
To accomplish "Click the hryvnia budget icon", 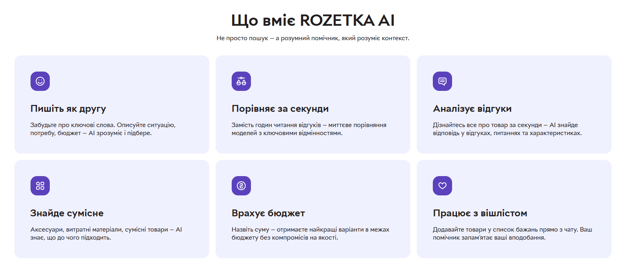I will [241, 186].
